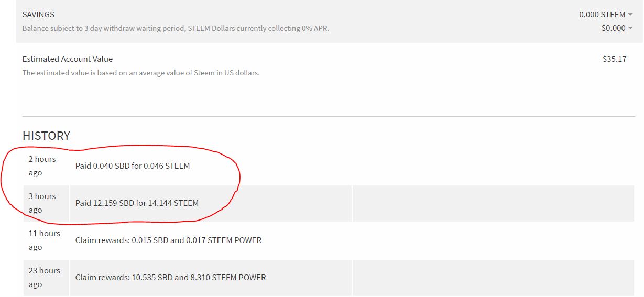Image resolution: width=644 pixels, height=297 pixels.
Task: Click the HISTORY heading
Action: pos(46,136)
